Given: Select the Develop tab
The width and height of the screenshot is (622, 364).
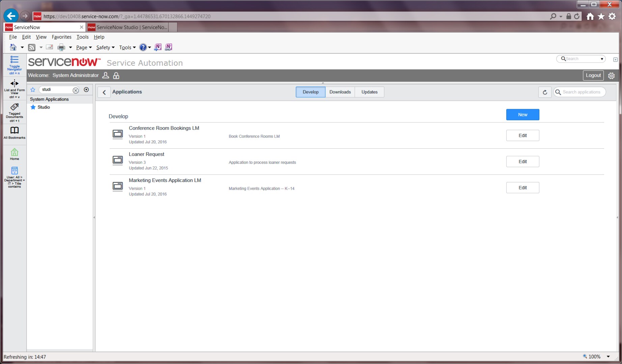Looking at the screenshot, I should [310, 92].
